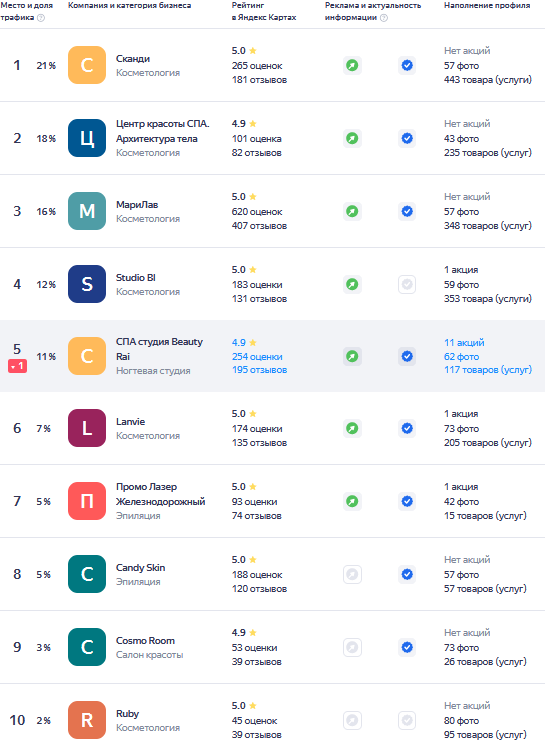The width and height of the screenshot is (545, 750).
Task: Click the green advertising icon for СПА студия Beauty Rai
Action: [352, 356]
